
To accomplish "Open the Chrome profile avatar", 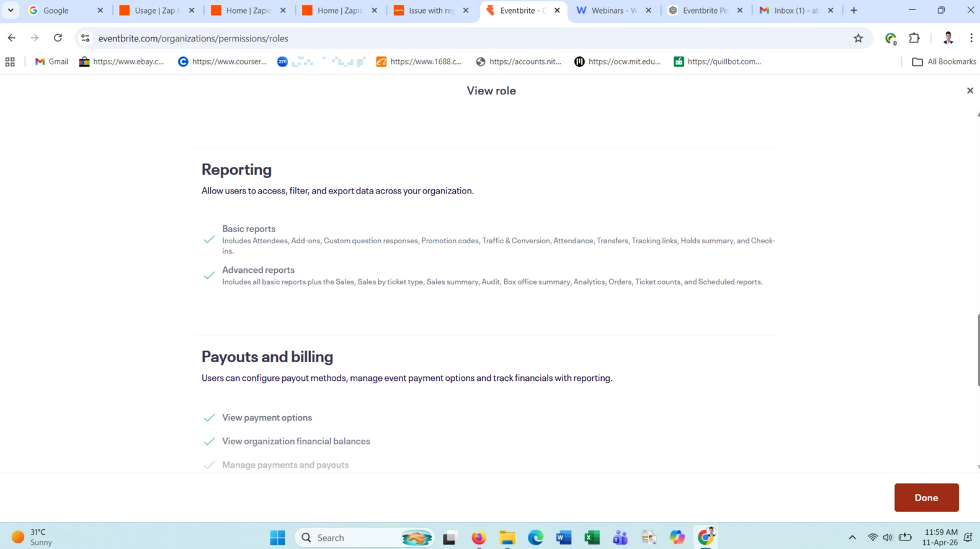I will pyautogui.click(x=947, y=38).
